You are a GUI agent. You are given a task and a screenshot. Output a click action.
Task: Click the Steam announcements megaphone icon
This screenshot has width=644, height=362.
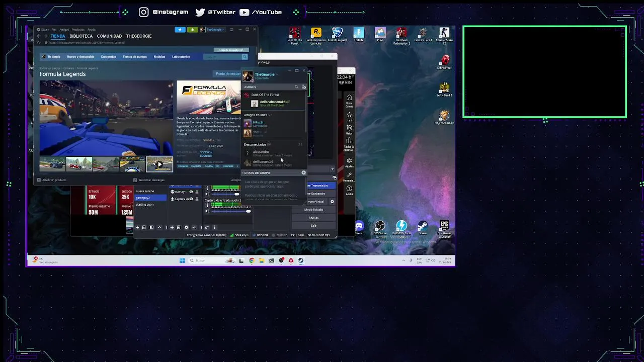(x=180, y=30)
